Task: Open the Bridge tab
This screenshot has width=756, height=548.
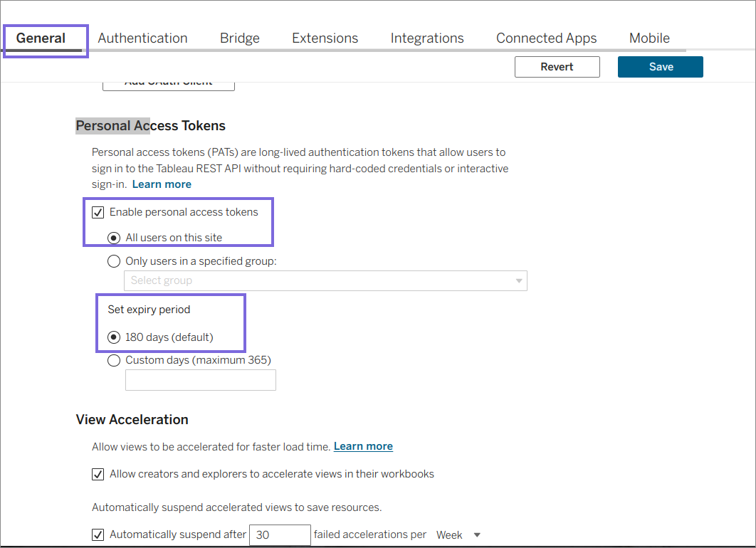Action: pos(239,38)
